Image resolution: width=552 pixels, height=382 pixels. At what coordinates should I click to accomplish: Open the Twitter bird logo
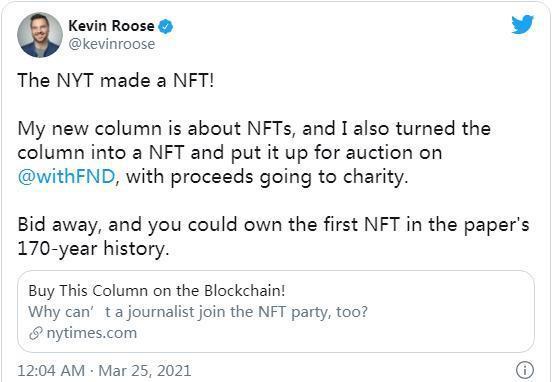click(522, 24)
